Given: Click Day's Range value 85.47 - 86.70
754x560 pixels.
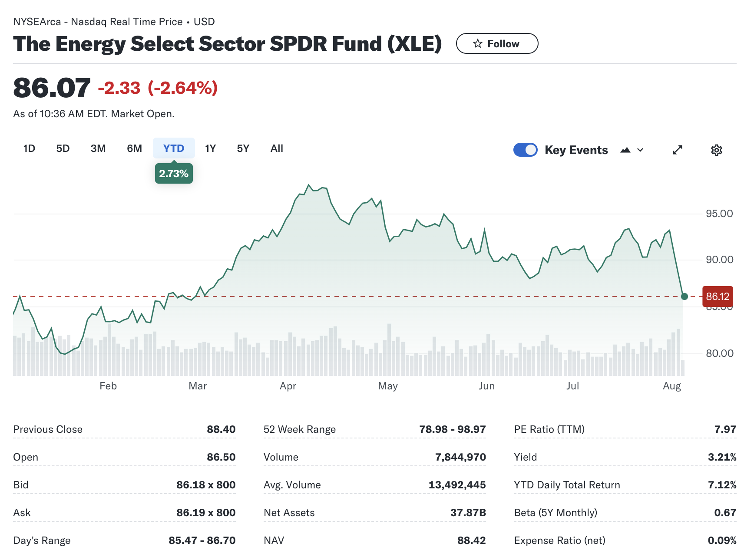Looking at the screenshot, I should (x=202, y=540).
